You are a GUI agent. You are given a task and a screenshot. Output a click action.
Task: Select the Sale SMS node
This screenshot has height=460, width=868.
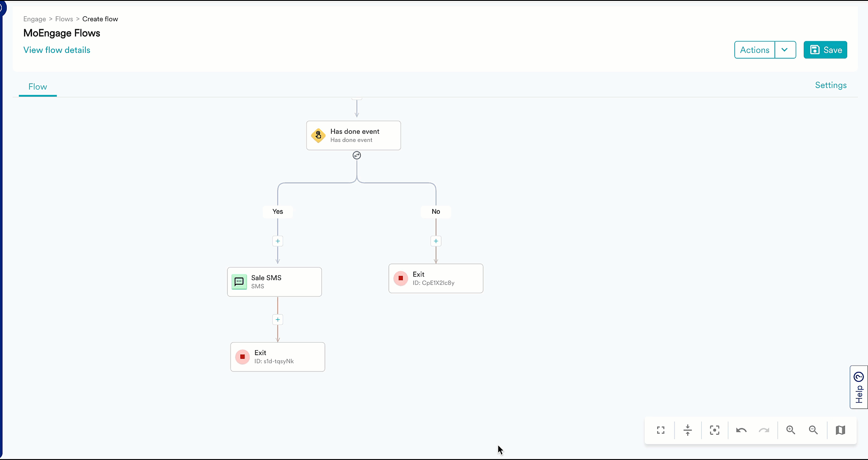point(274,282)
